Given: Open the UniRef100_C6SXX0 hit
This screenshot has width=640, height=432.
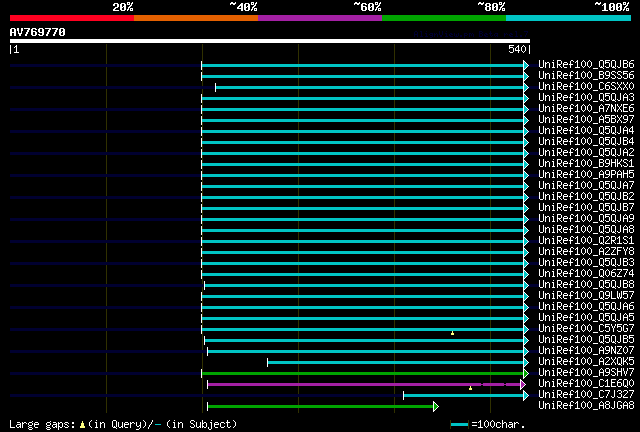Looking at the screenshot, I should coord(586,87).
